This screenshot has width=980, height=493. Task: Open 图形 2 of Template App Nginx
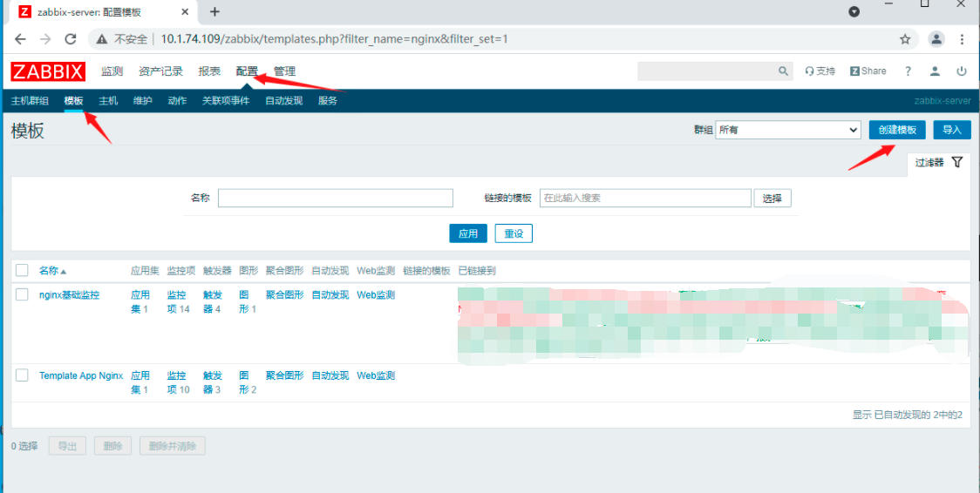coord(248,382)
